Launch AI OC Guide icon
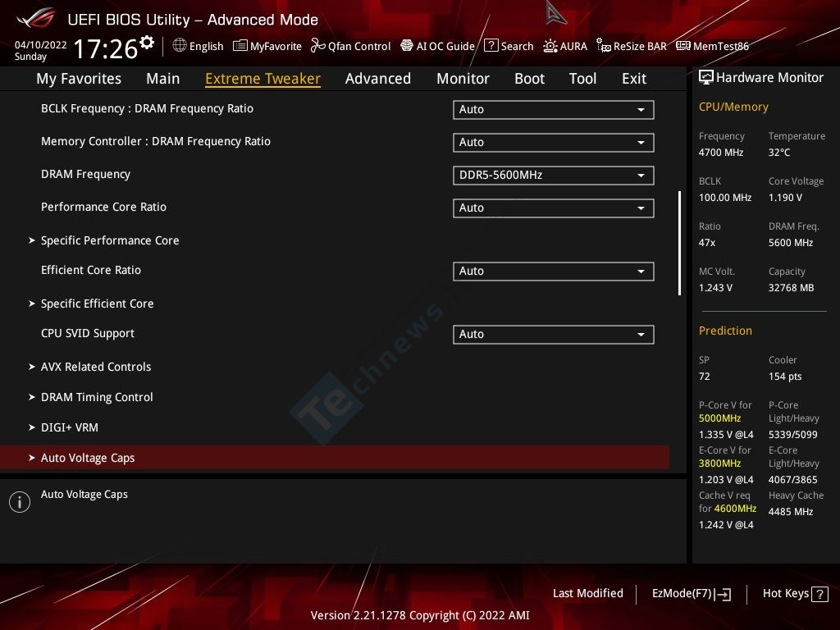This screenshot has width=840, height=630. pyautogui.click(x=407, y=46)
